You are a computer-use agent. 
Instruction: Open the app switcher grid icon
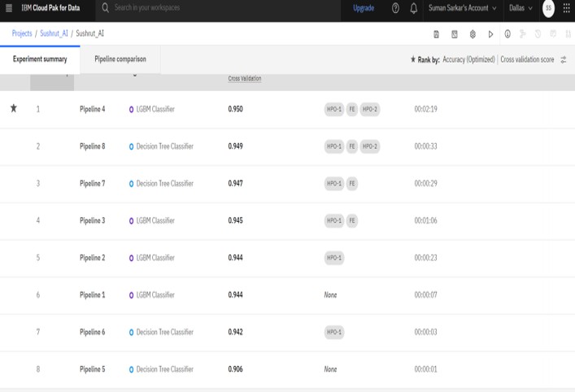(x=566, y=8)
